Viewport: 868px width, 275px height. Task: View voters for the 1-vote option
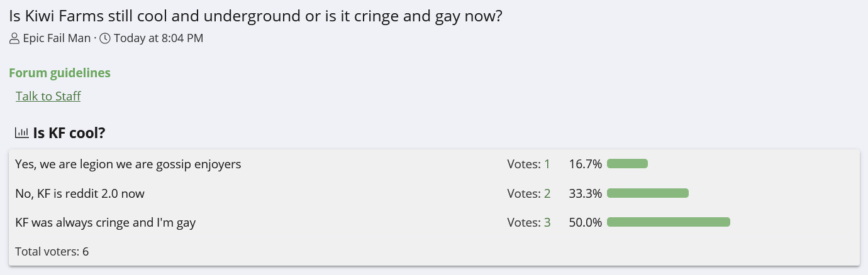(547, 164)
